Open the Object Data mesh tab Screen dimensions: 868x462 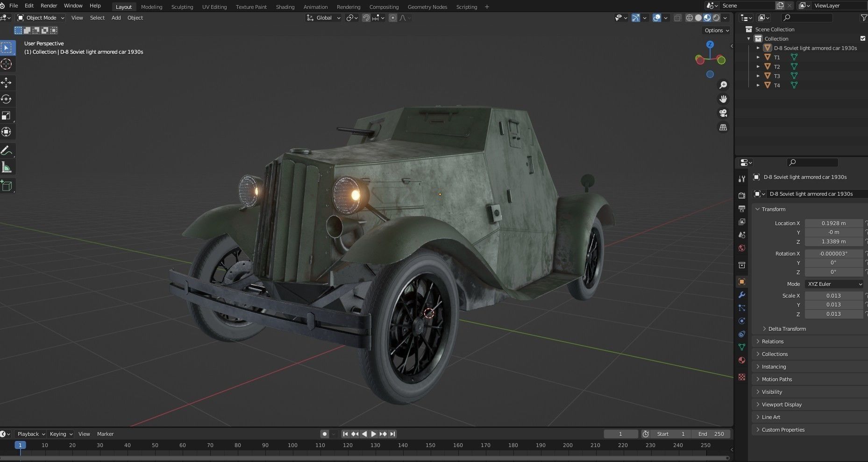point(742,347)
